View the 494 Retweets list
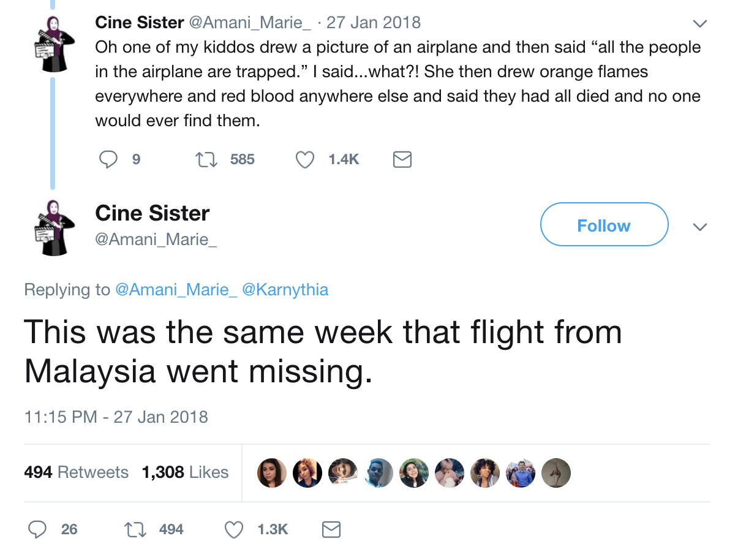 point(77,472)
